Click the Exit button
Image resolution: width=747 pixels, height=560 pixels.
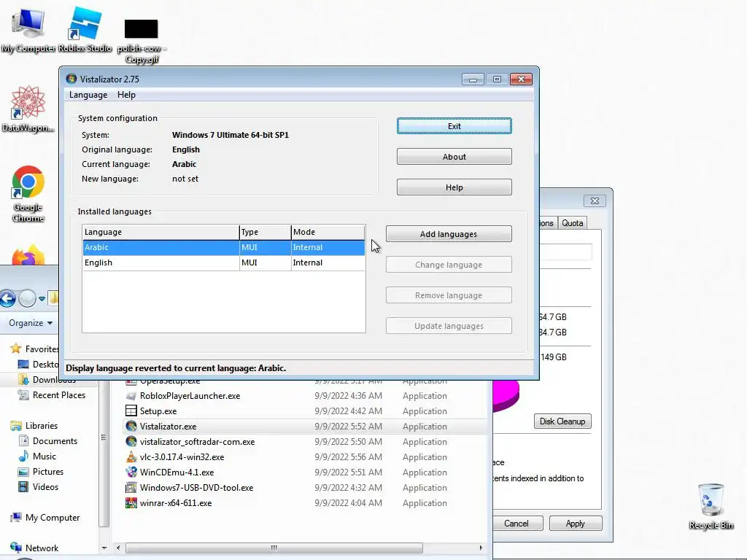click(x=454, y=126)
